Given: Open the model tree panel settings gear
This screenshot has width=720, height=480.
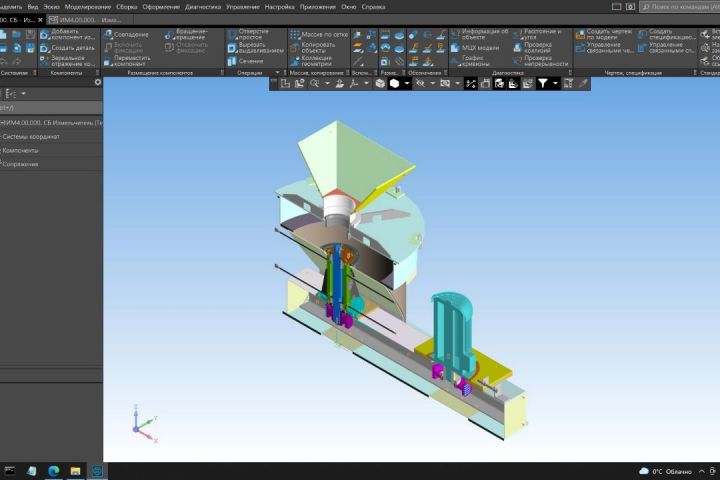Looking at the screenshot, I should click(x=97, y=82).
